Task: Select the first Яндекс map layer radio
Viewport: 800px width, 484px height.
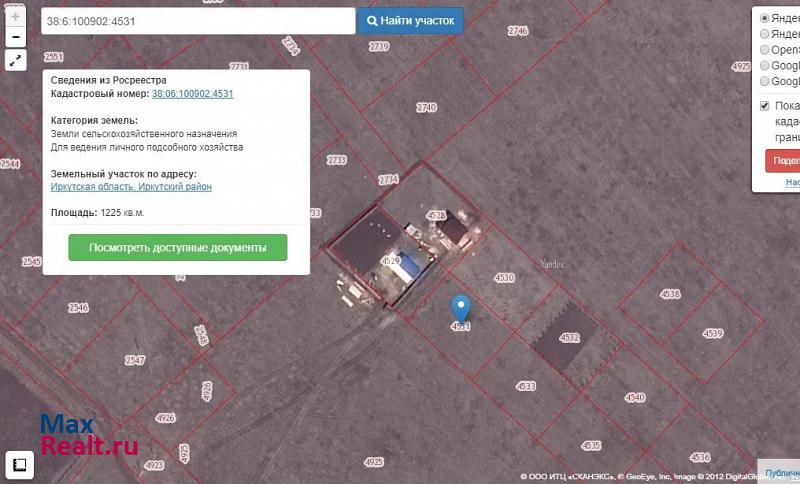Action: [765, 18]
